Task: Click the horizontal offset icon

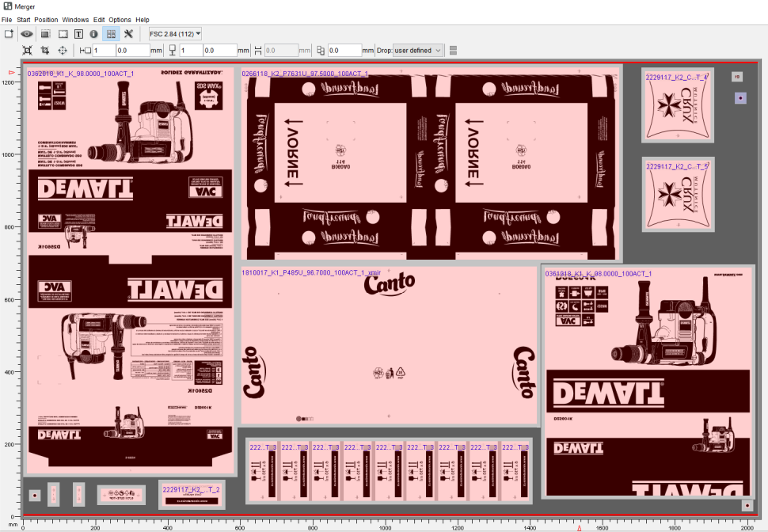Action: point(85,51)
